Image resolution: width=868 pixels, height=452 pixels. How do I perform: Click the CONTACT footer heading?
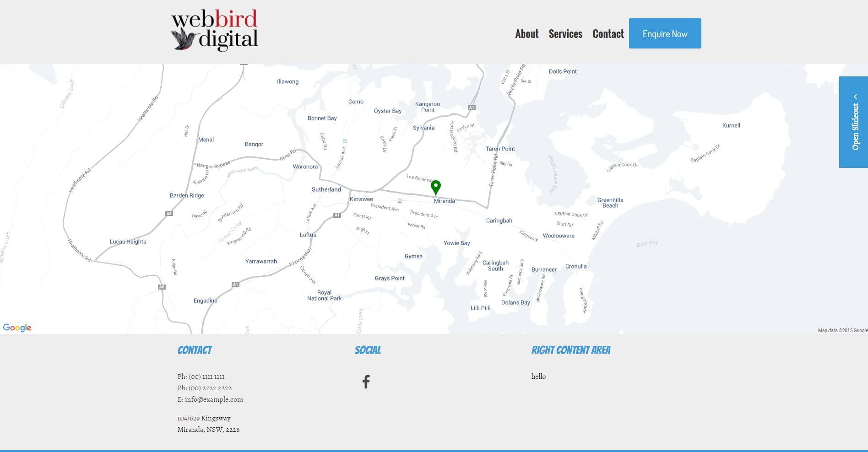195,350
